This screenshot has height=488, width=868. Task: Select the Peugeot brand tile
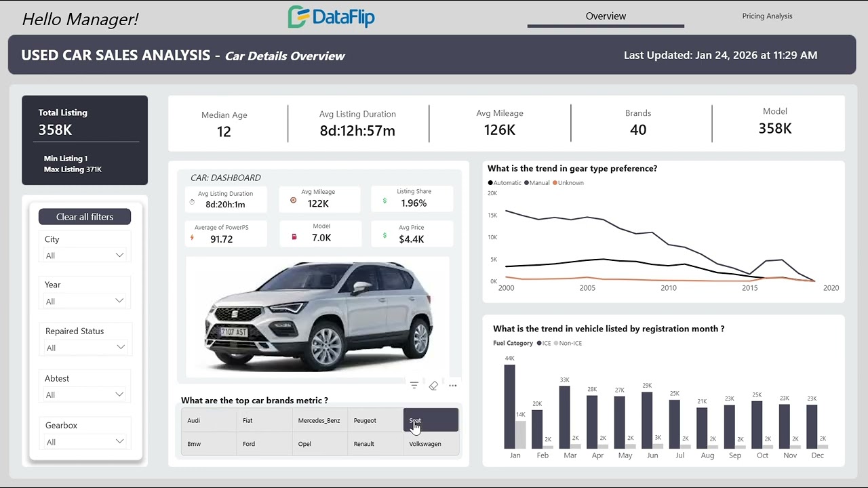[376, 420]
